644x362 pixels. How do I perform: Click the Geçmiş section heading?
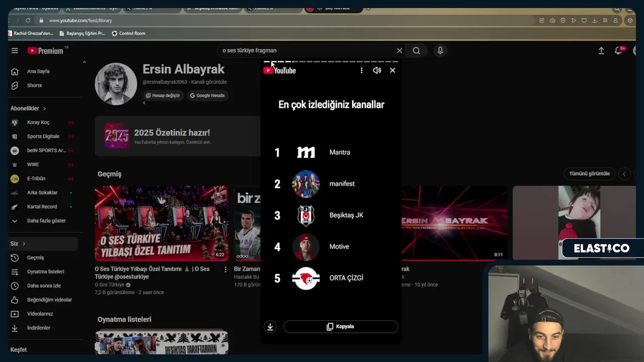[110, 174]
